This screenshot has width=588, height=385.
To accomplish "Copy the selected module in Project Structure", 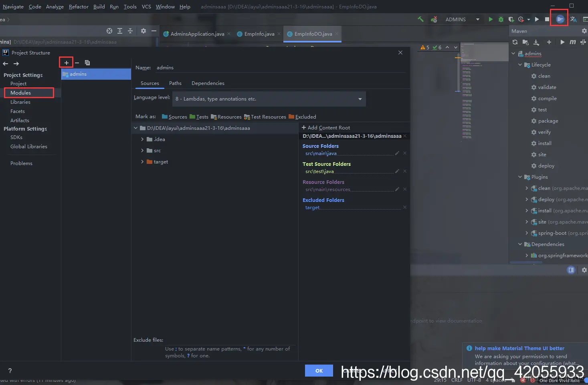I will click(87, 62).
